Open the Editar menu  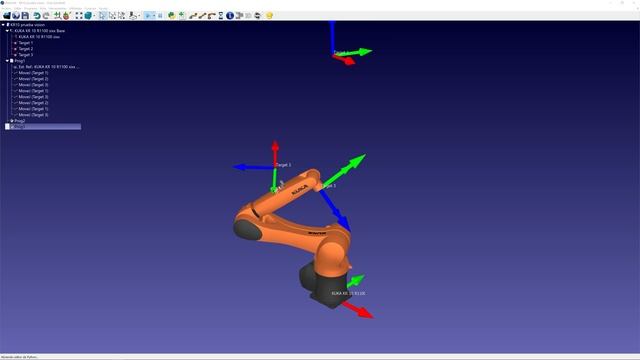click(x=18, y=9)
